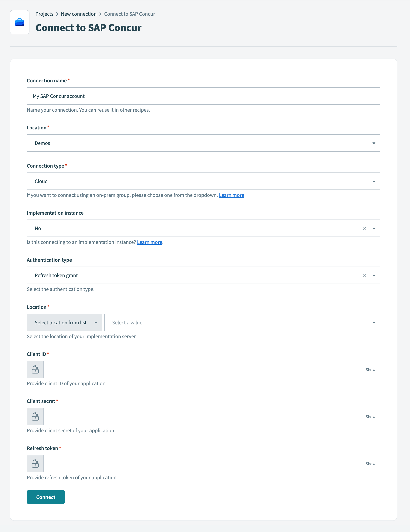Clear the Implementation instance selection with the X
Image resolution: width=410 pixels, height=532 pixels.
pyautogui.click(x=364, y=228)
